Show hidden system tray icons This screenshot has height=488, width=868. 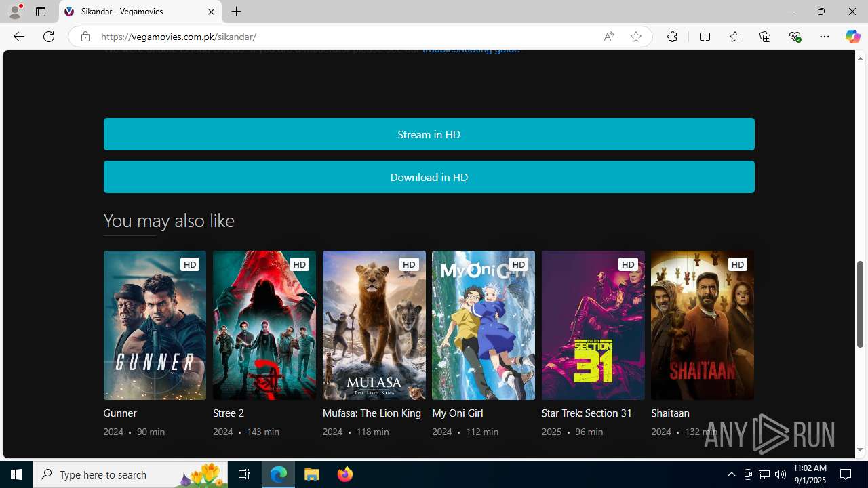(x=731, y=474)
